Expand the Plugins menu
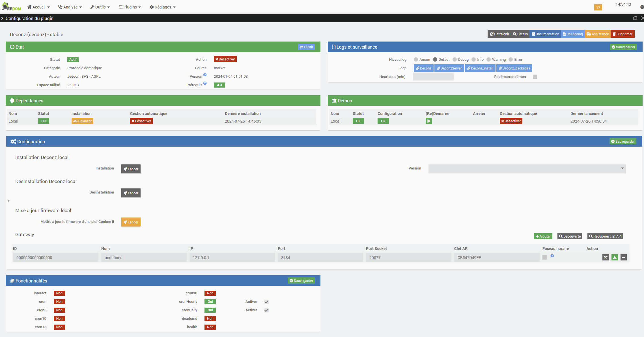 tap(130, 7)
